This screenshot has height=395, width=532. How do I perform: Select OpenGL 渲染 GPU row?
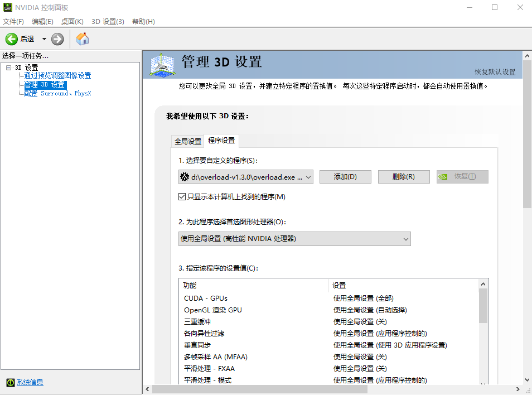pyautogui.click(x=328, y=310)
